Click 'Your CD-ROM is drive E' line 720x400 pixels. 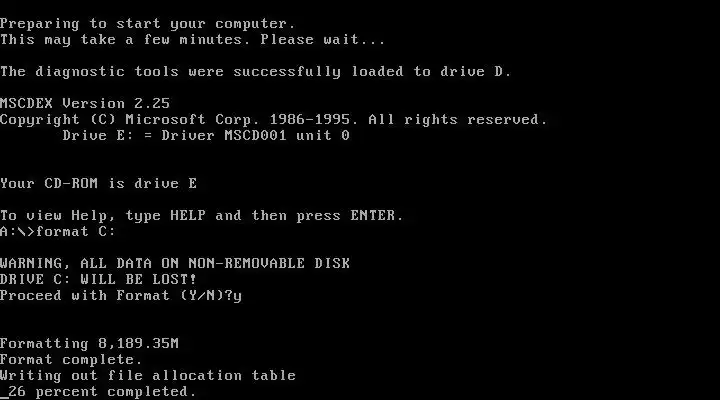click(98, 184)
